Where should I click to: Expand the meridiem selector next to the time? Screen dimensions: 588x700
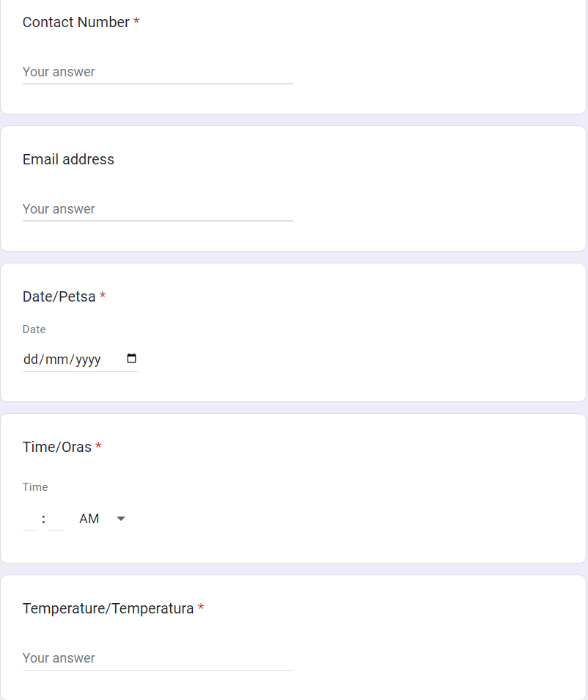pyautogui.click(x=120, y=518)
